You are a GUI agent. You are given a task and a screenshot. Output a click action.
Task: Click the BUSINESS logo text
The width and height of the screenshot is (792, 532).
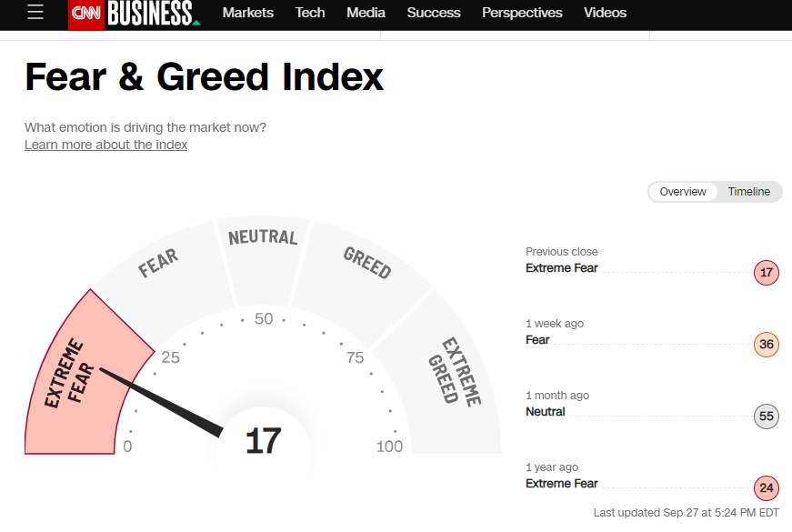[152, 13]
